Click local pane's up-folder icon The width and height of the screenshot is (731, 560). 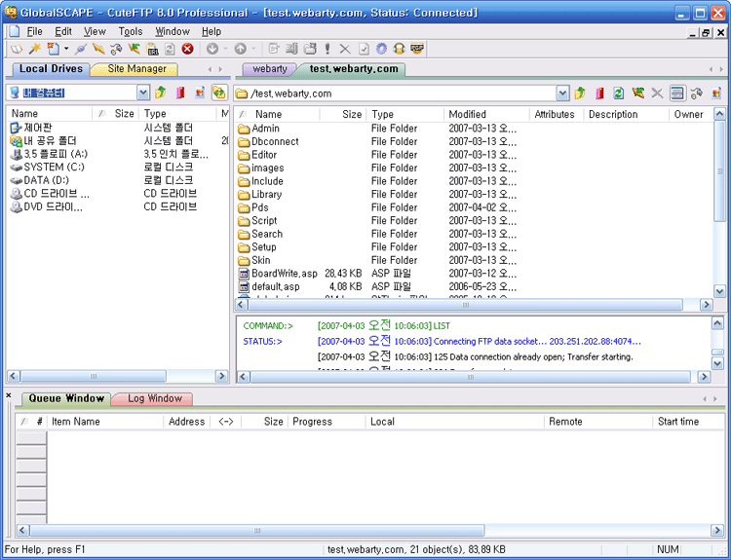point(160,93)
